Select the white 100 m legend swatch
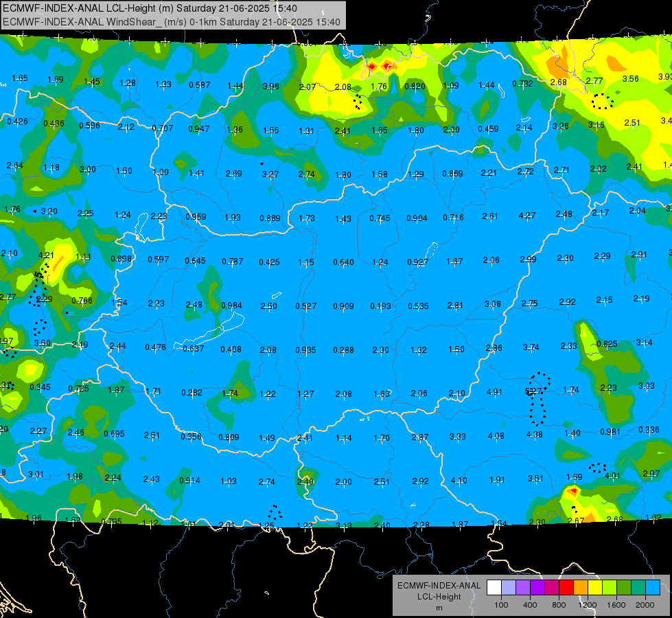Viewport: 672px width, 618px height. (494, 588)
